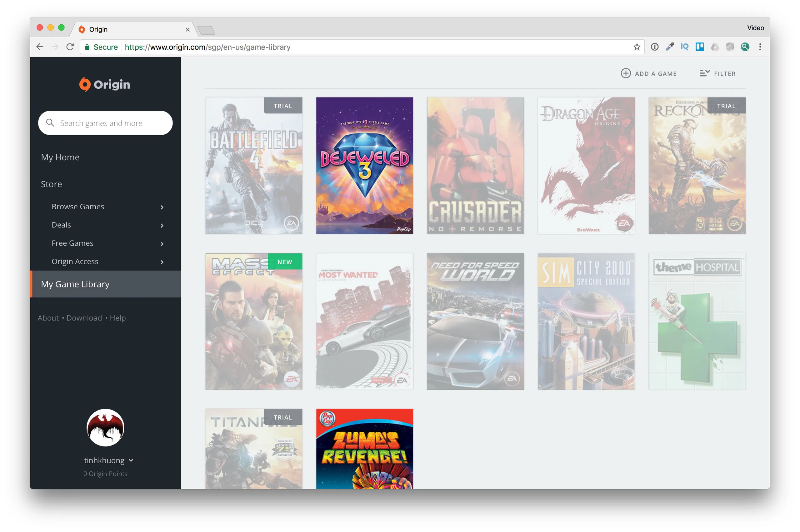Click the gray globe extension icon
Viewport: 800px width, 532px height.
pos(730,47)
